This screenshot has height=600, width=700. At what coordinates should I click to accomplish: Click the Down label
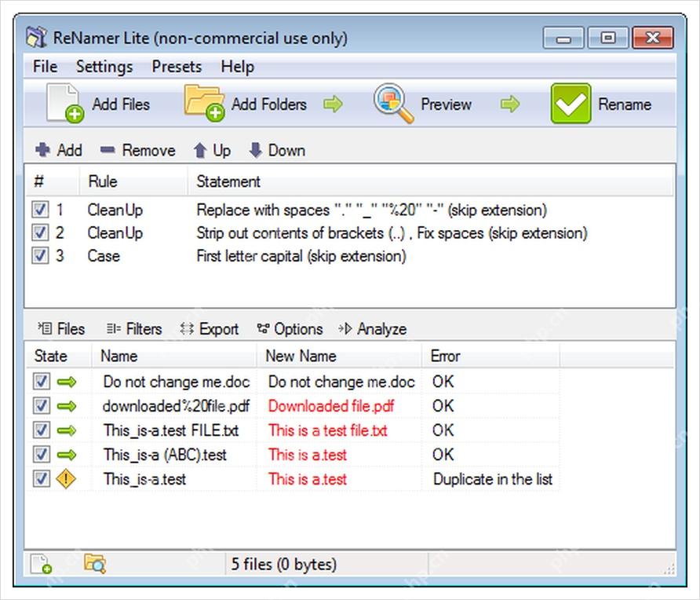[x=286, y=150]
